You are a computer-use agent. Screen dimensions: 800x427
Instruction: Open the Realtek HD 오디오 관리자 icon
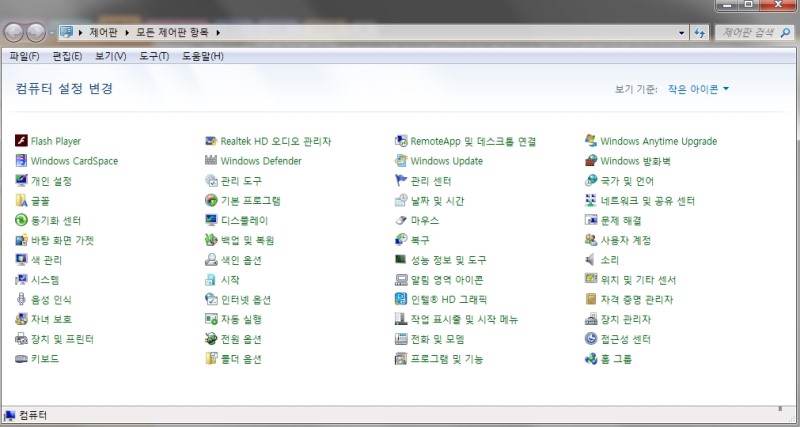click(x=211, y=141)
